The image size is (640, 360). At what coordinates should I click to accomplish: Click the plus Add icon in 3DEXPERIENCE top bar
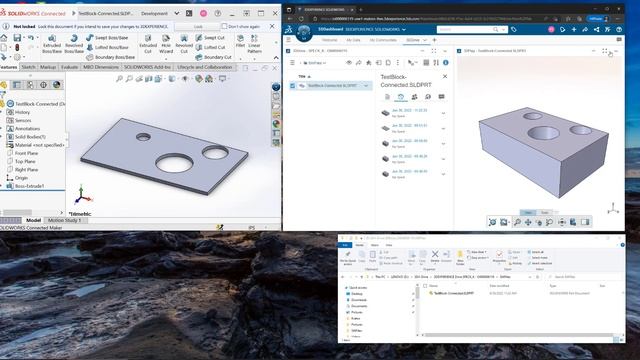[574, 29]
